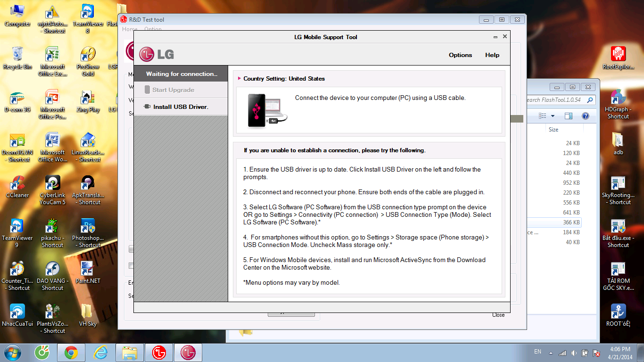Change the view with Explorer's view icon
Screen dimensions: 644x362
[543, 116]
